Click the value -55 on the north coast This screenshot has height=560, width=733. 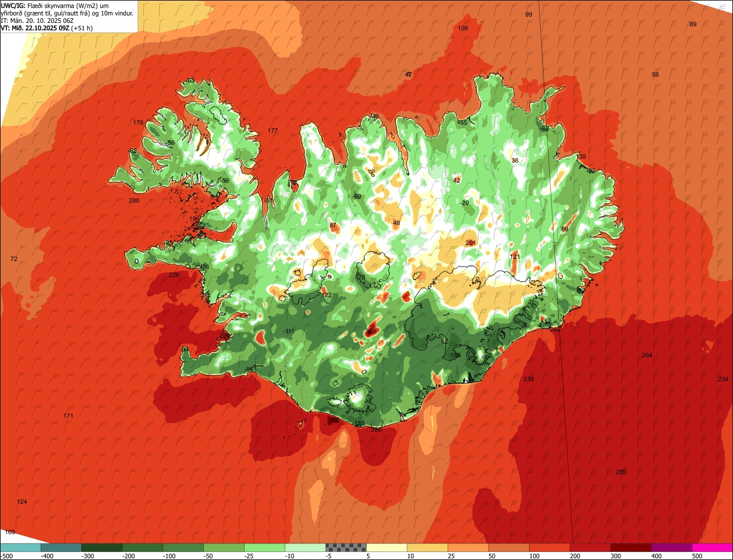[x=463, y=123]
